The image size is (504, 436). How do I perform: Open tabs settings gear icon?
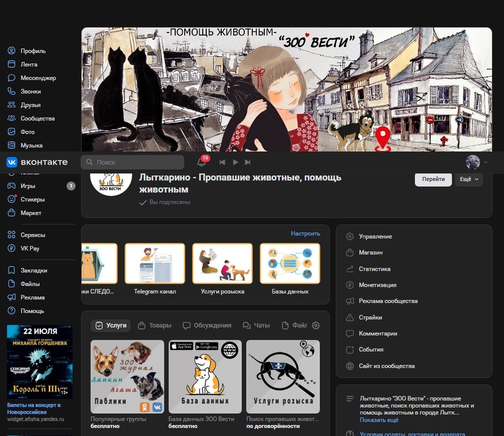tap(316, 325)
